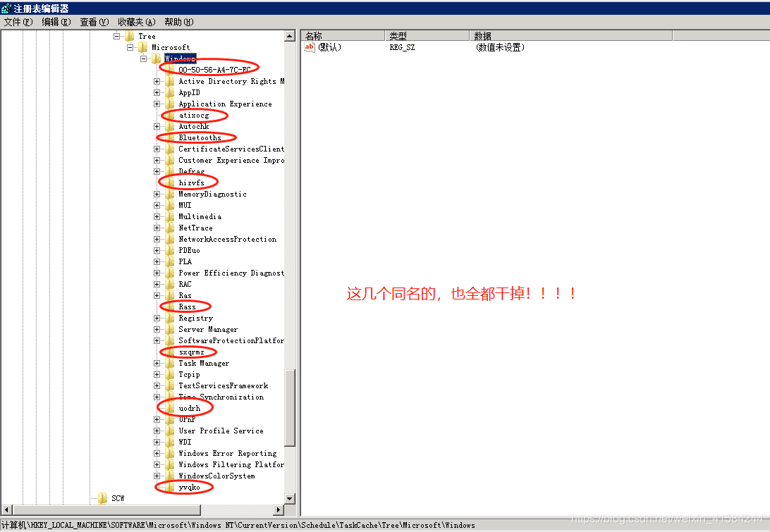Select the Windows Error Reporting key
The height and width of the screenshot is (532, 770).
pos(227,454)
